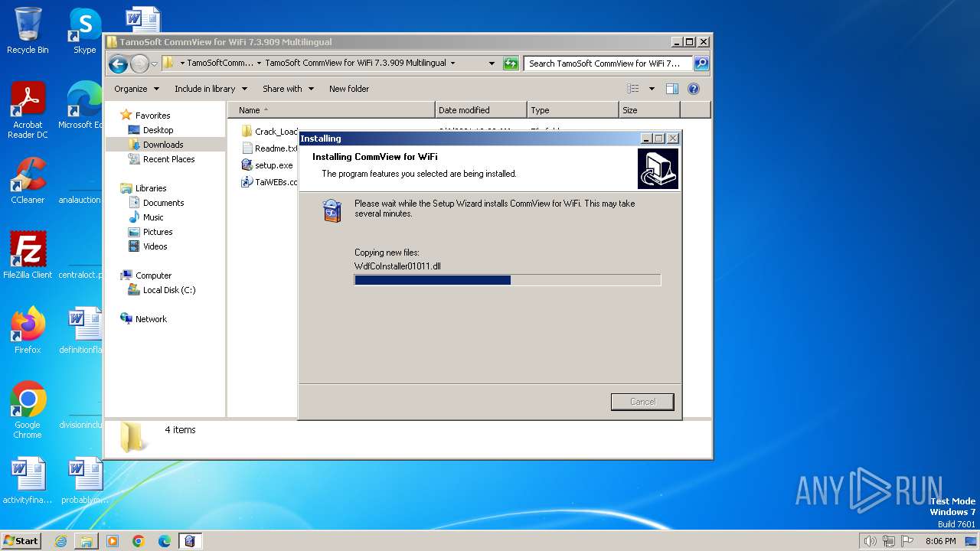Click the Explorer back navigation arrow
Viewport: 980px width, 551px height.
[x=118, y=64]
